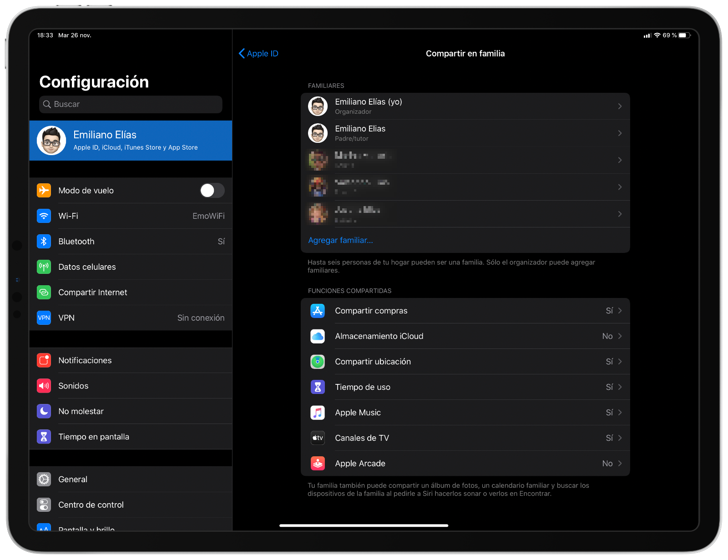Tap the Tiempo de uso hourglass icon
Screen dimensions: 728x560
point(318,387)
